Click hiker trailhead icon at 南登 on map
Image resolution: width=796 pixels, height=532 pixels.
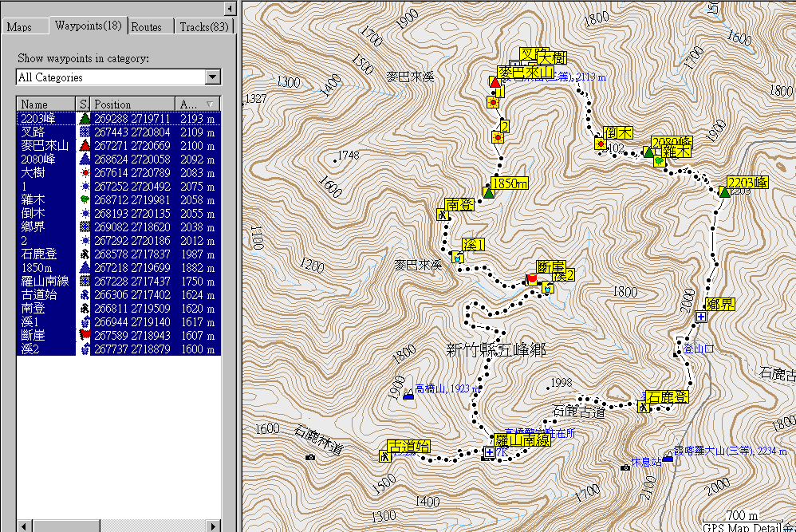tap(443, 215)
